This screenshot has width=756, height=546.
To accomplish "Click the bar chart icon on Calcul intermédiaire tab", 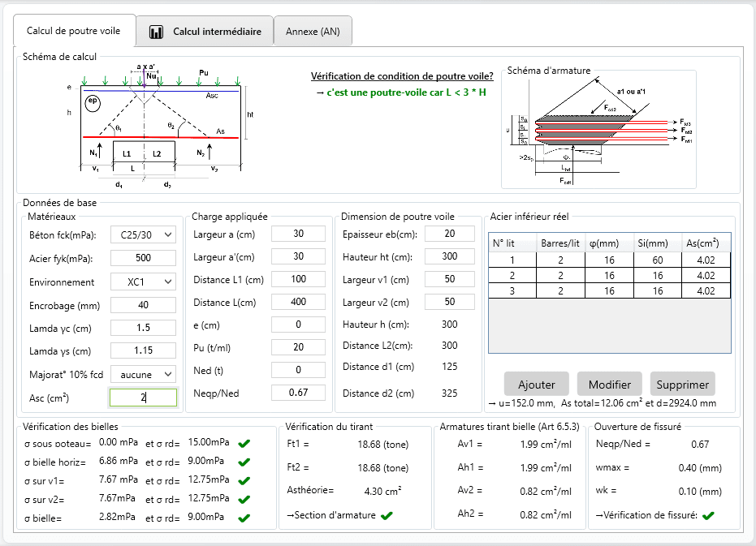I will (153, 31).
